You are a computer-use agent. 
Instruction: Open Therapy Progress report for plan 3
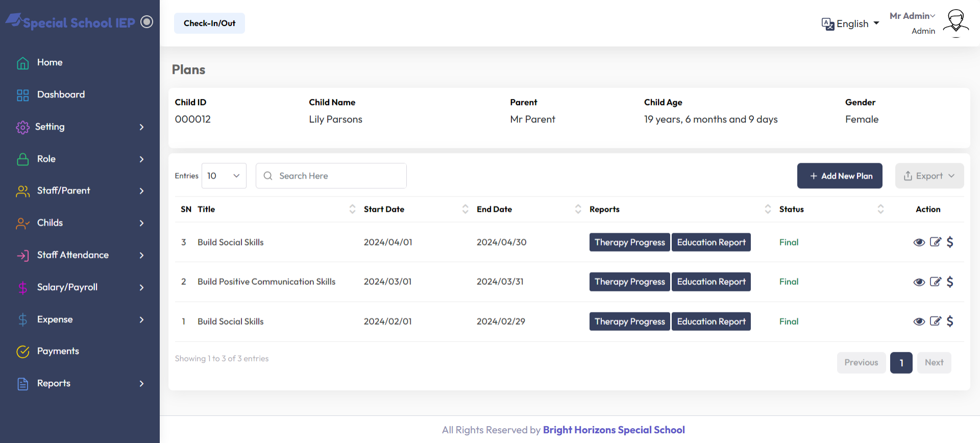[629, 242]
